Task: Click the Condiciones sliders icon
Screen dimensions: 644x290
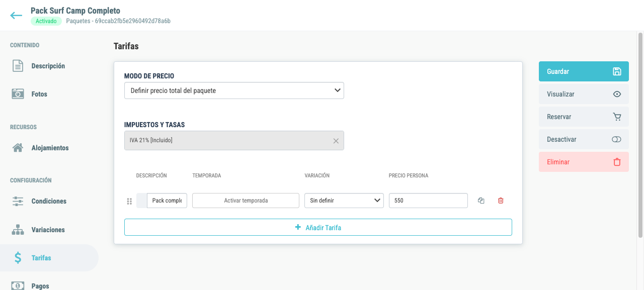Action: point(18,201)
